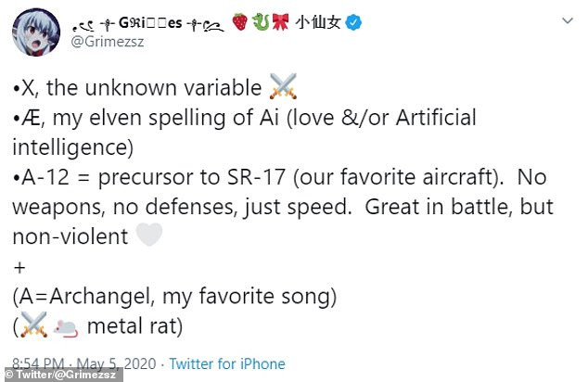Click the rat emoji before metal rat

[x=66, y=327]
